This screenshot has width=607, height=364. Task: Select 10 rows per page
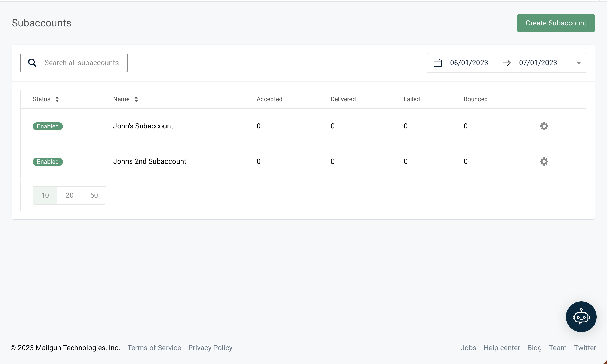pyautogui.click(x=45, y=195)
